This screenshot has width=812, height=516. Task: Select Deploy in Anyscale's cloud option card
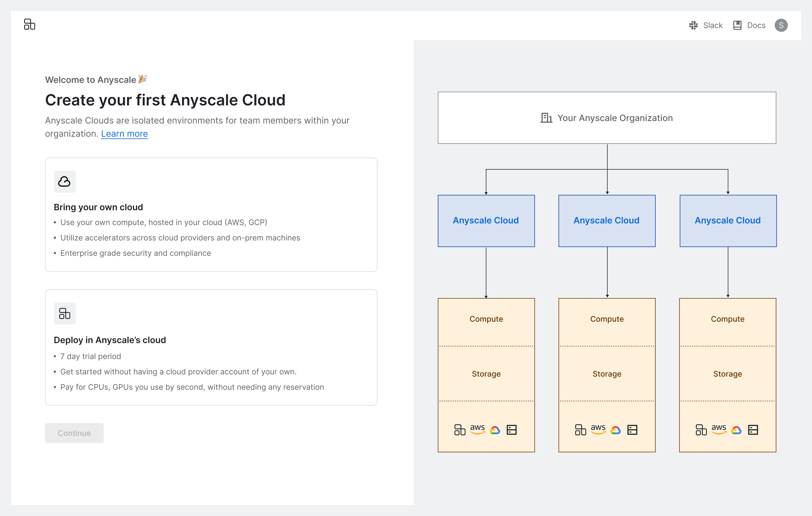point(211,347)
